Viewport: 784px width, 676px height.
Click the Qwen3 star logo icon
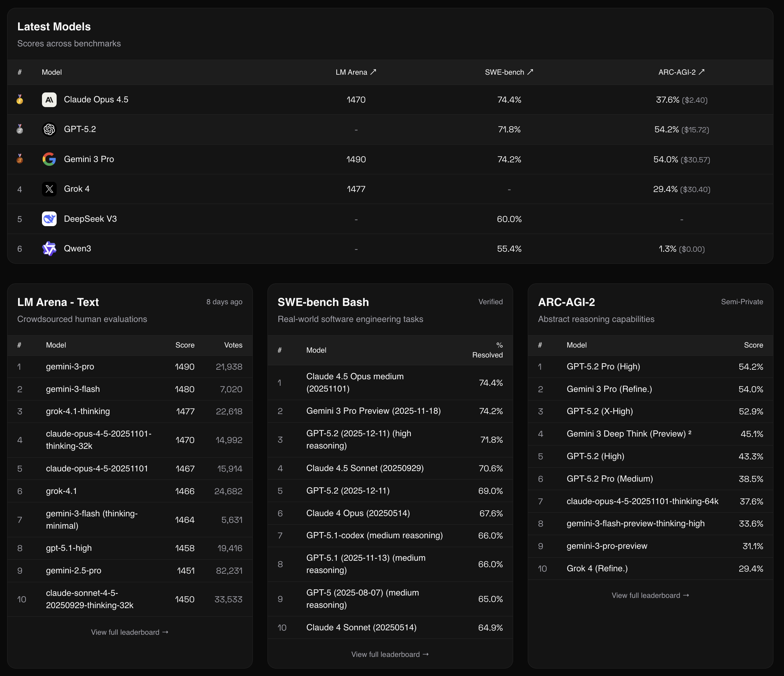tap(49, 249)
